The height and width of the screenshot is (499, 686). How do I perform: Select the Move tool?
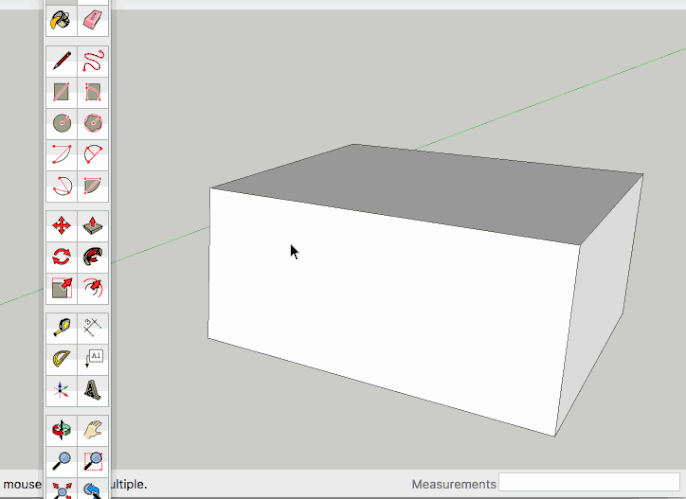[61, 226]
